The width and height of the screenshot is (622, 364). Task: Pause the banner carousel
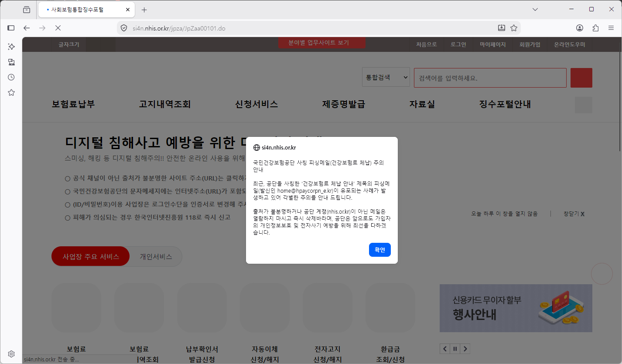[x=455, y=348]
